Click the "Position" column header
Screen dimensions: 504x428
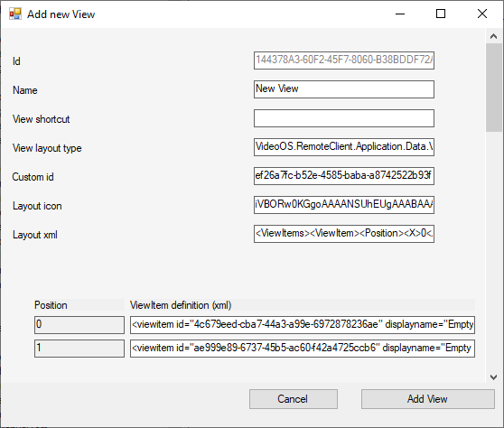click(x=51, y=305)
